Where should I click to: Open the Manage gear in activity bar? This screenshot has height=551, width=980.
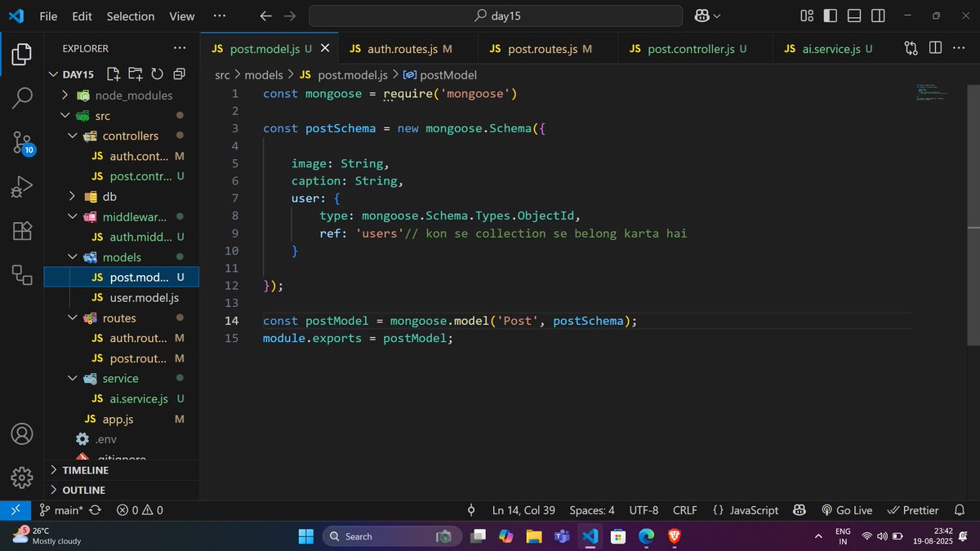tap(22, 478)
